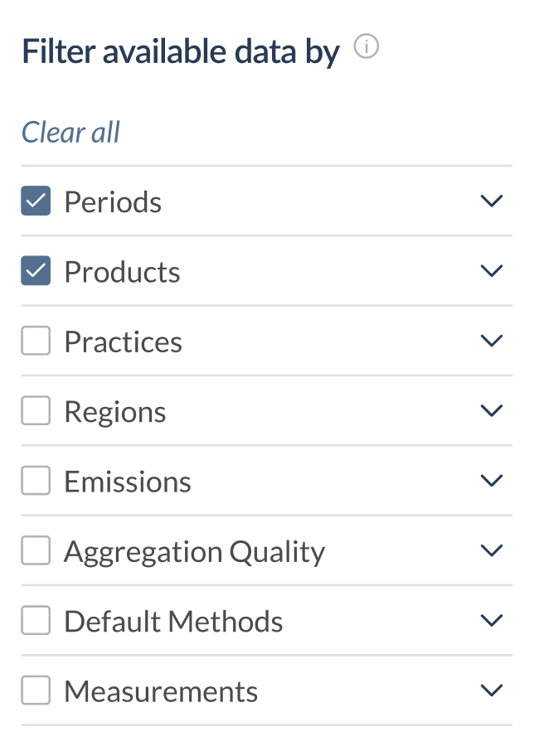
Task: Uncheck the Periods checkbox
Action: [36, 201]
